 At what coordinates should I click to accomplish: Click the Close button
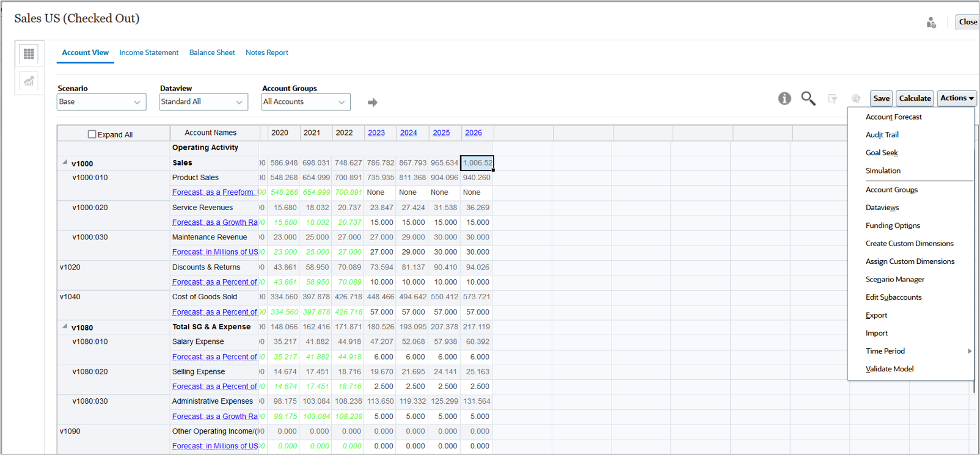968,22
